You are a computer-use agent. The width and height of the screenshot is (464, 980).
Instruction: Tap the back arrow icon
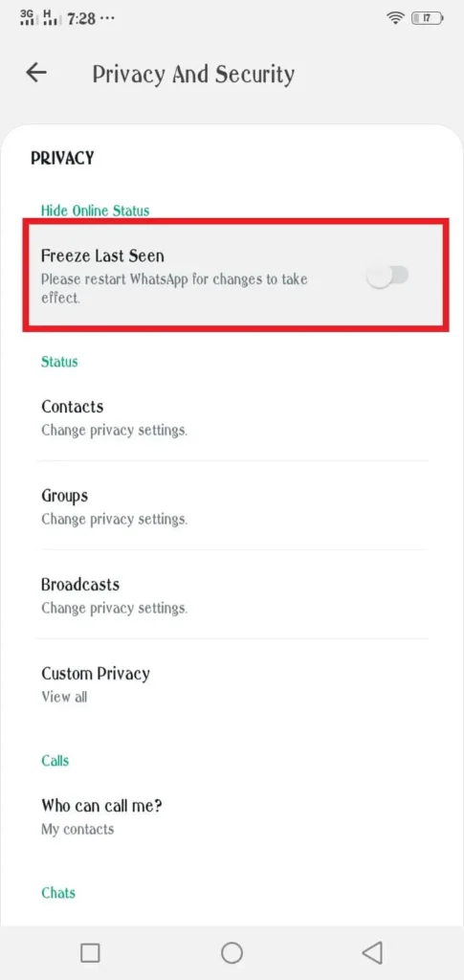click(x=36, y=73)
